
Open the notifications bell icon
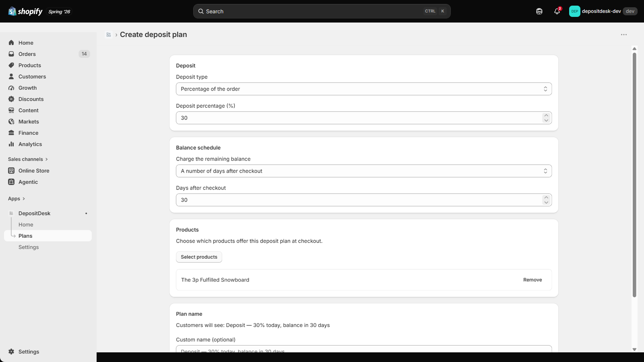click(557, 11)
